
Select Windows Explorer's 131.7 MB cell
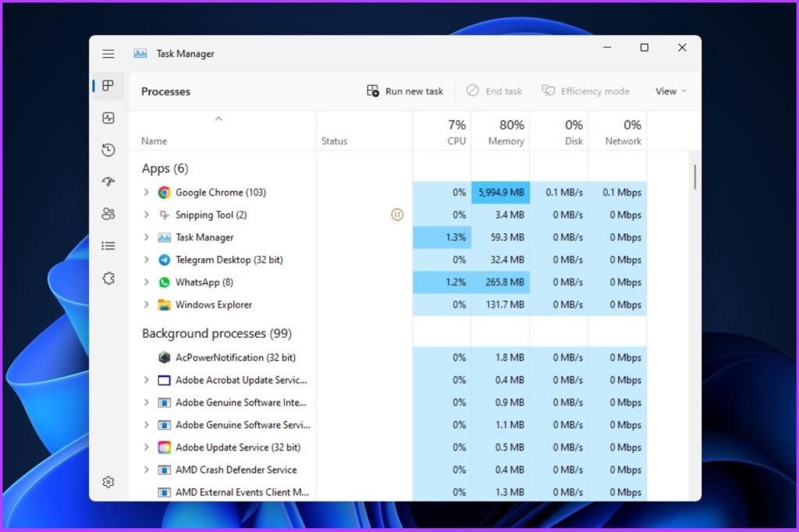coord(500,305)
